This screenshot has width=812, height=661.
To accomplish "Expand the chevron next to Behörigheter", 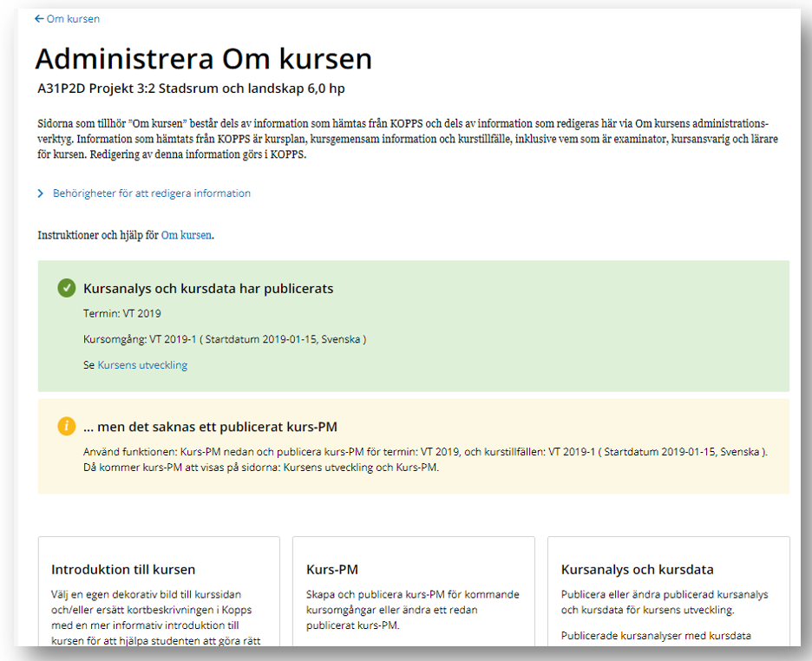I will click(41, 193).
